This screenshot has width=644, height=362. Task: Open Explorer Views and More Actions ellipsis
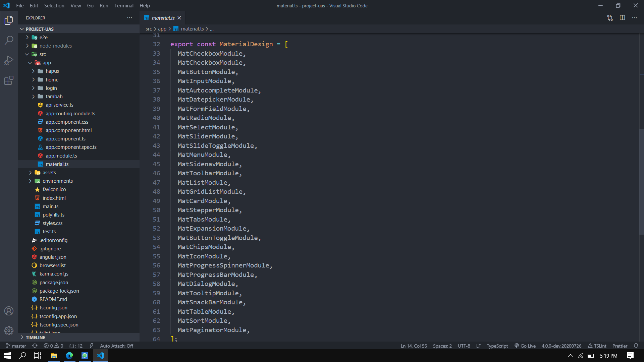click(129, 18)
